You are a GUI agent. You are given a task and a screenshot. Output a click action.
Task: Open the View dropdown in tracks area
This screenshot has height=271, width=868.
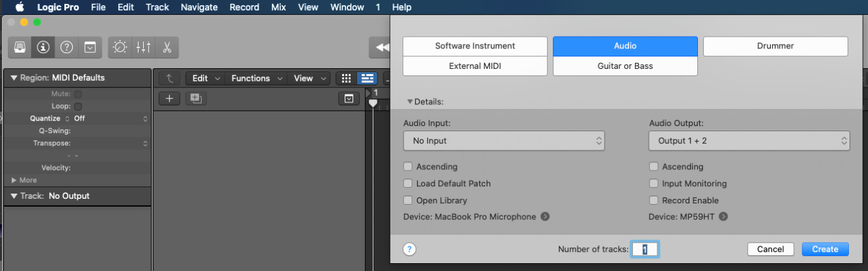click(308, 78)
